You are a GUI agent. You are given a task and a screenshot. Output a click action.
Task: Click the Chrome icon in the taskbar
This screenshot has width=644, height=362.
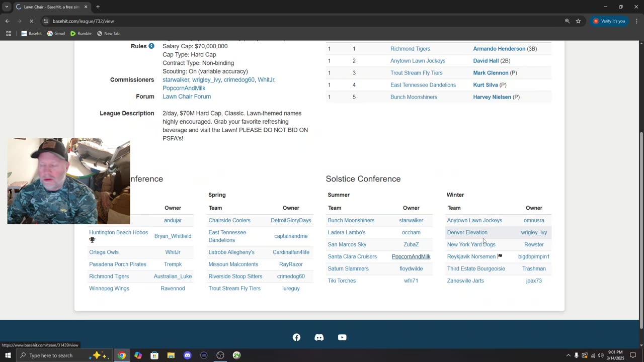[x=122, y=355]
